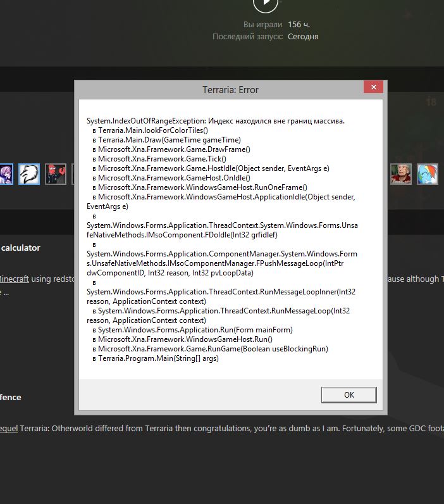Screen dimensions: 444x504
Task: Click the WindowsGameHost.RunOneFrame() line
Action: (200, 187)
